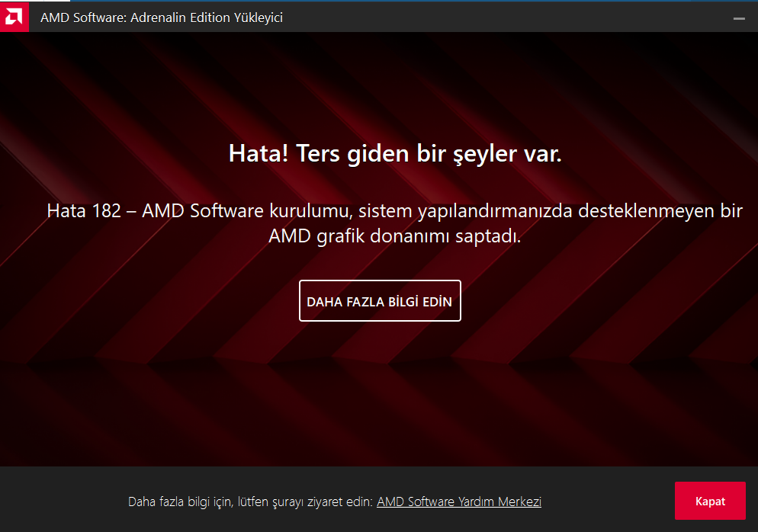Click the 'Hata 182' error code text
Image resolution: width=758 pixels, height=532 pixels.
(84, 210)
